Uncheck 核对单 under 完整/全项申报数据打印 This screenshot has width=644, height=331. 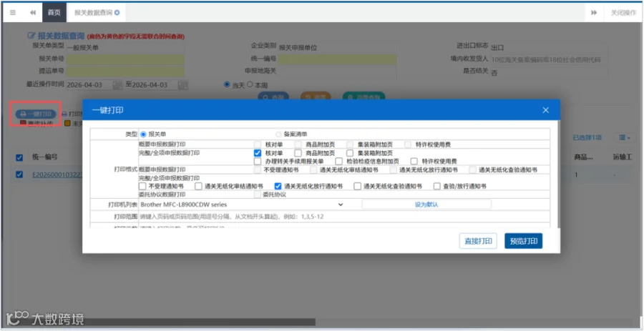pyautogui.click(x=258, y=153)
